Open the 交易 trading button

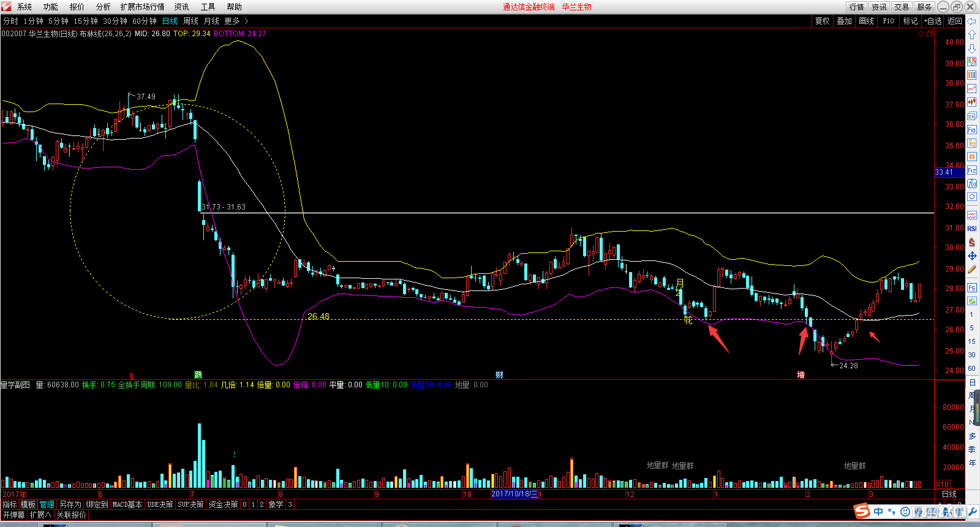point(902,7)
